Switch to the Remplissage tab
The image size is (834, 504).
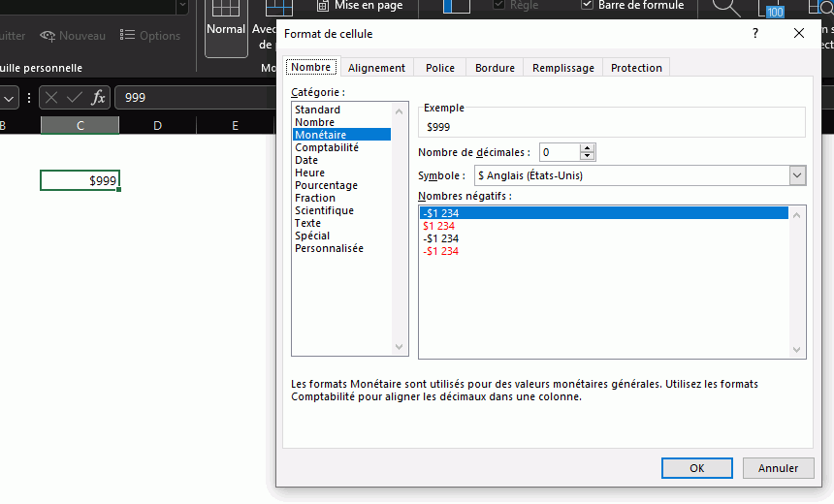point(562,68)
